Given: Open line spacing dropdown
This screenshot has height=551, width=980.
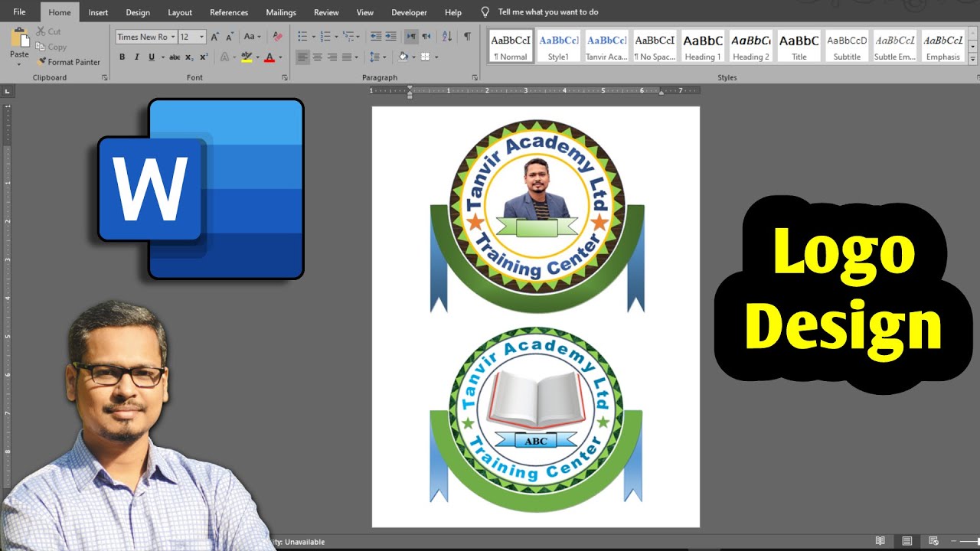Looking at the screenshot, I should pos(384,57).
